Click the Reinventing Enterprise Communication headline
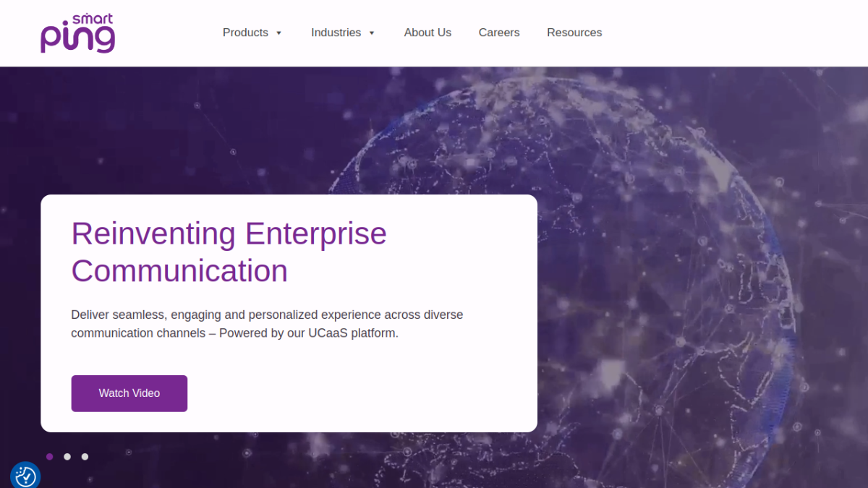This screenshot has height=488, width=868. (229, 252)
